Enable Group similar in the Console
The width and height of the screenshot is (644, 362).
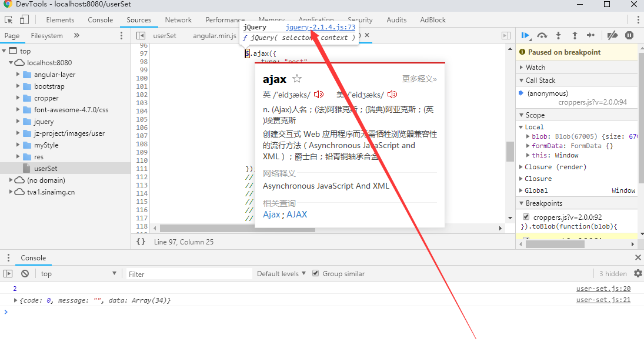click(316, 273)
